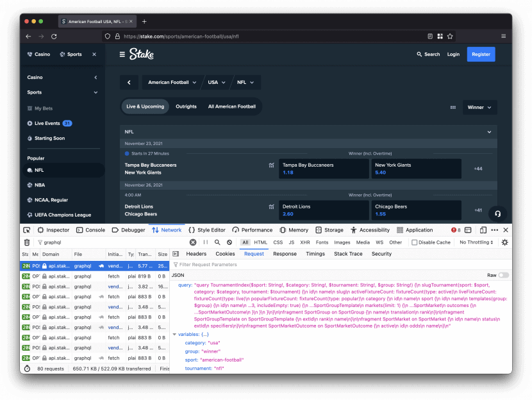Select the All filter in network types

pos(245,242)
